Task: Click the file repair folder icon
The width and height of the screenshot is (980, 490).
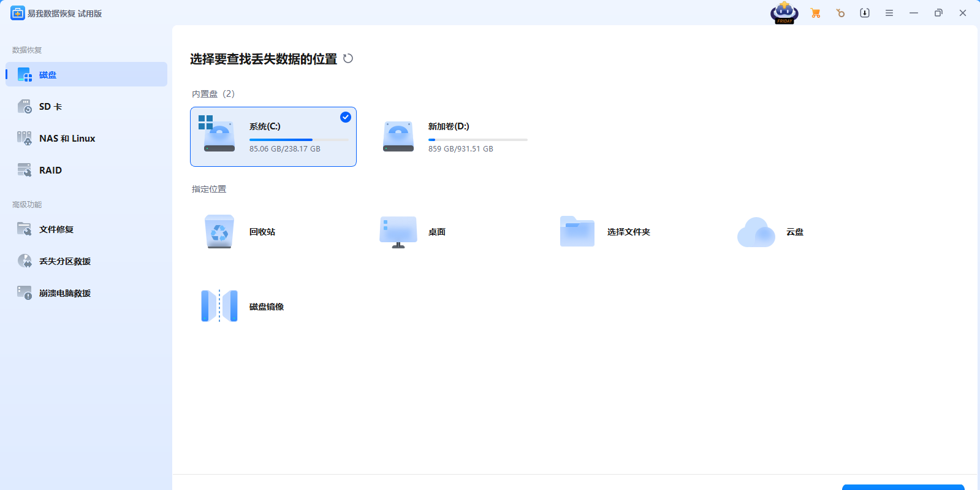Action: click(x=25, y=229)
